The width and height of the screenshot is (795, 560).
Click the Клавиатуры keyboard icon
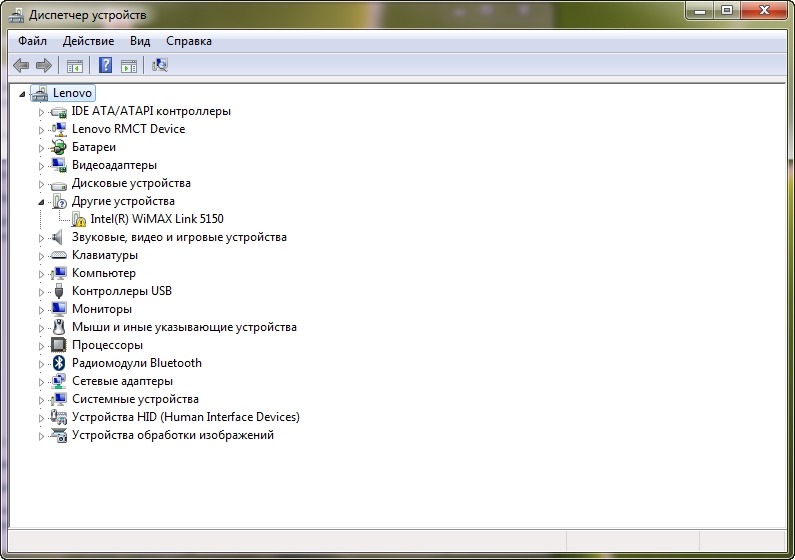pos(59,255)
